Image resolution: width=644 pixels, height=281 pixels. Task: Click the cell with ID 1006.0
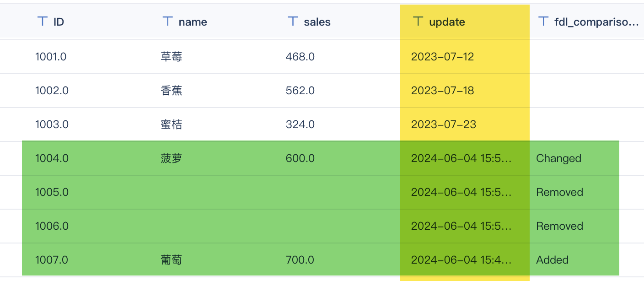(x=52, y=226)
